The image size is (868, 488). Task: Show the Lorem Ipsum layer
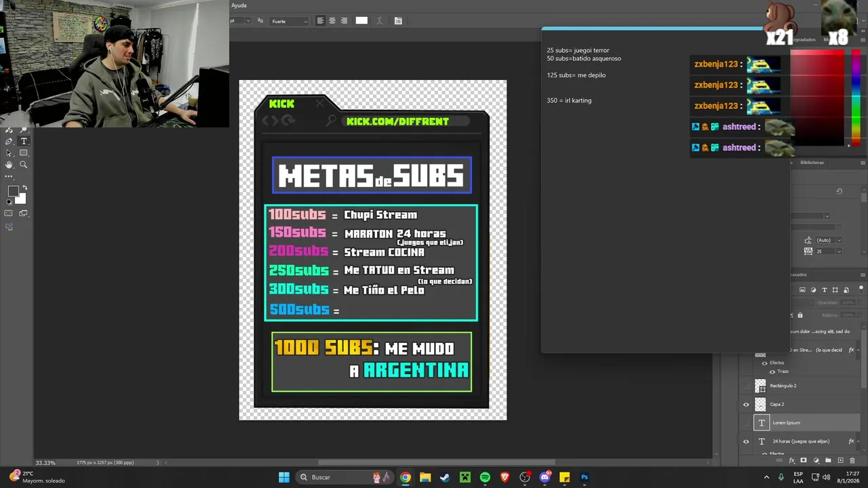click(746, 423)
